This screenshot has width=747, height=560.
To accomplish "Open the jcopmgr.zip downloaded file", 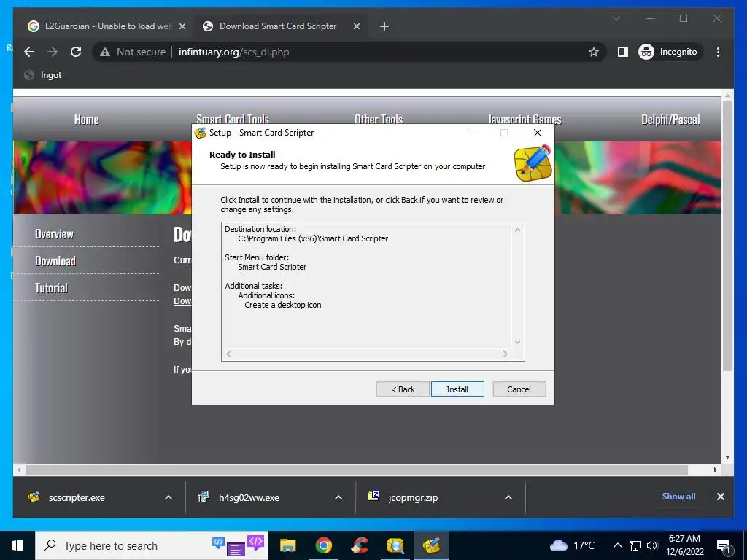I will click(413, 497).
